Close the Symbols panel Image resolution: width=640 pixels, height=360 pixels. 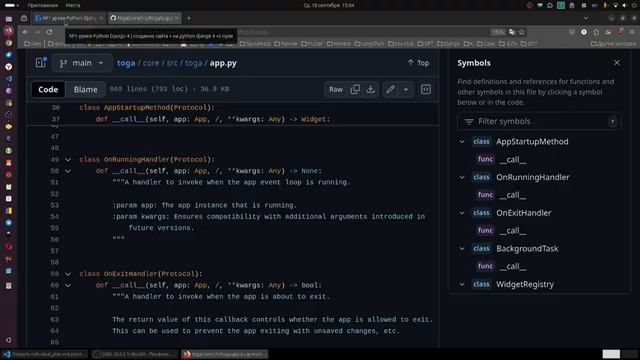[x=617, y=62]
